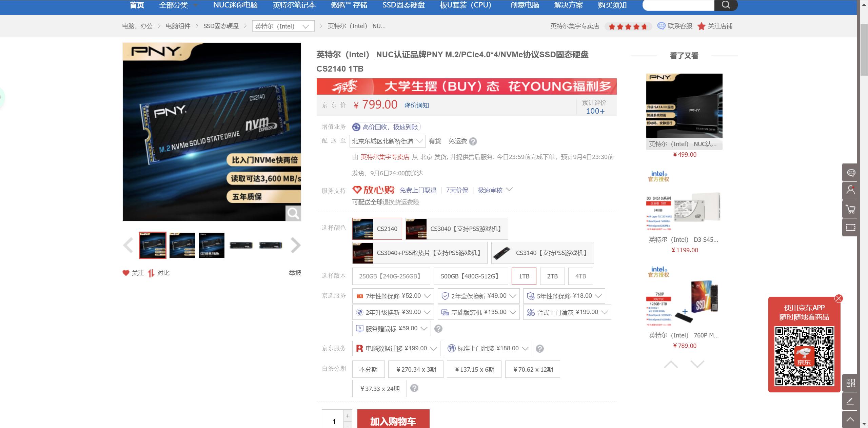Screen dimensions: 868x428
Task: Click the back-to-top arrow icon
Action: pyautogui.click(x=850, y=419)
